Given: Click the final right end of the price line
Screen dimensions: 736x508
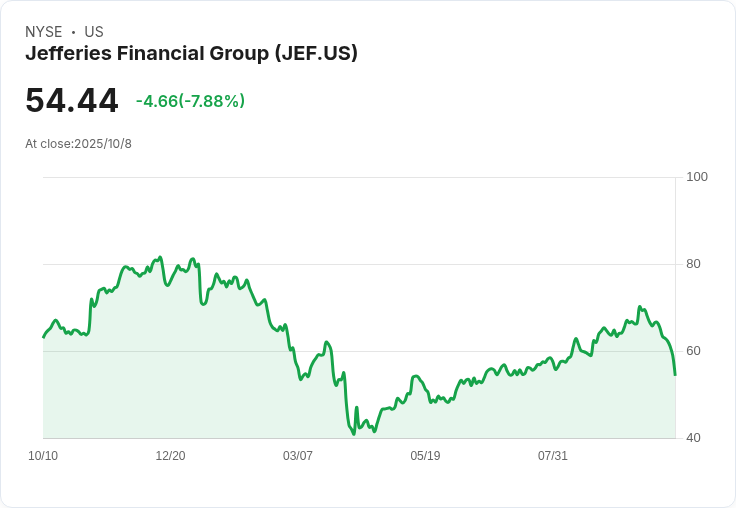Looking at the screenshot, I should [x=675, y=374].
